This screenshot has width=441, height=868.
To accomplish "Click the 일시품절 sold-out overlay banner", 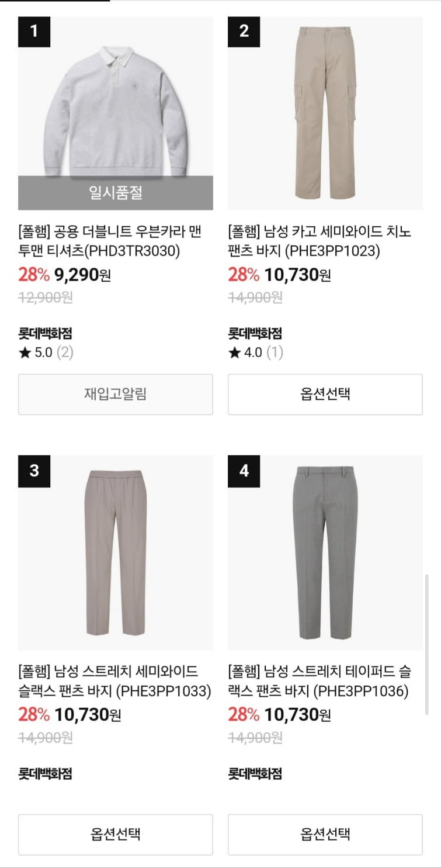I will (115, 193).
